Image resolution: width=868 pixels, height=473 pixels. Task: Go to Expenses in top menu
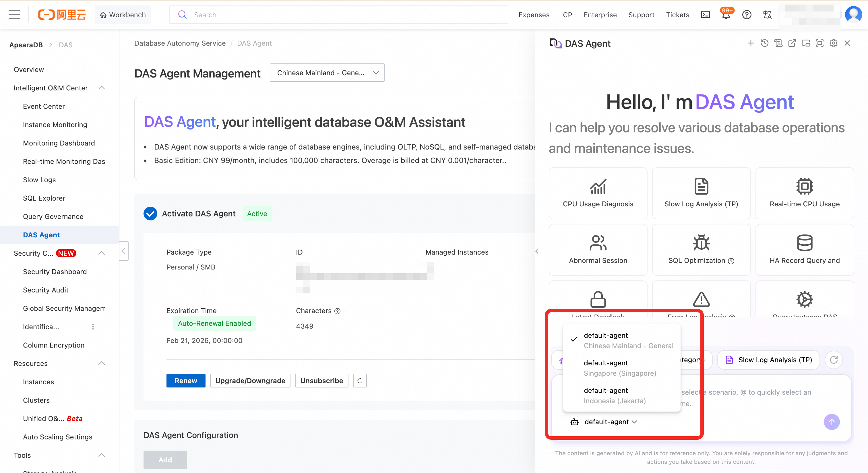(534, 15)
